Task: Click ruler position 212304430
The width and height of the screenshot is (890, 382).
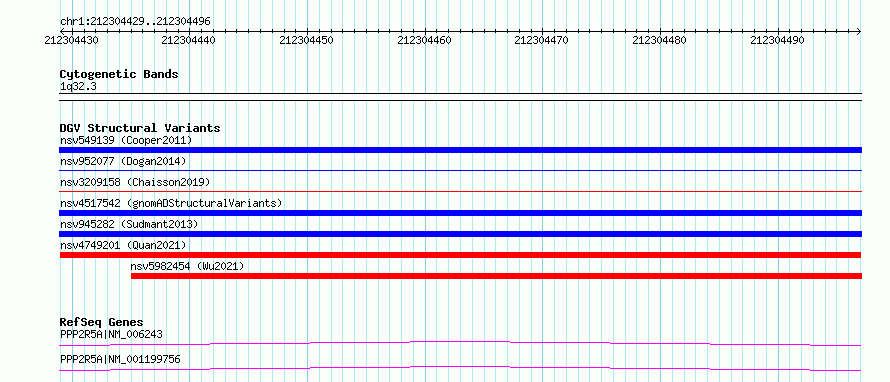Action: (71, 40)
